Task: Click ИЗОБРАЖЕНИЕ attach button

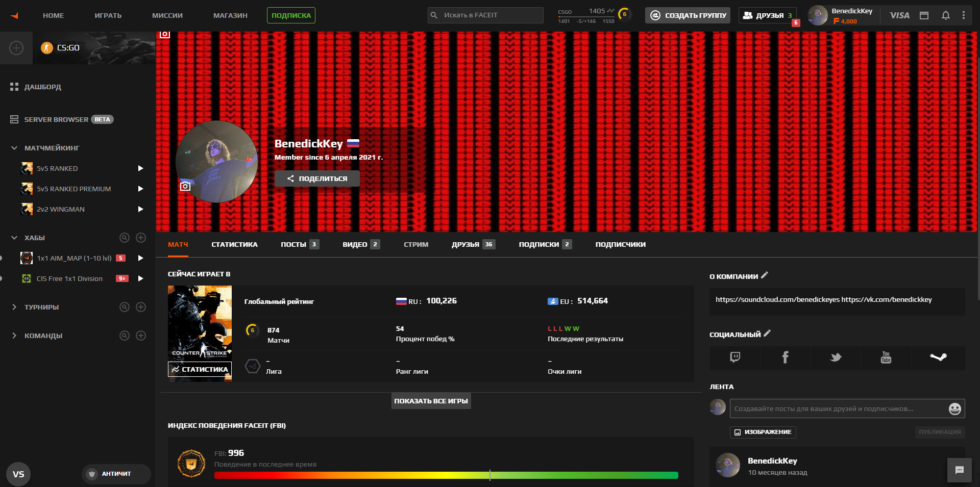Action: click(763, 432)
